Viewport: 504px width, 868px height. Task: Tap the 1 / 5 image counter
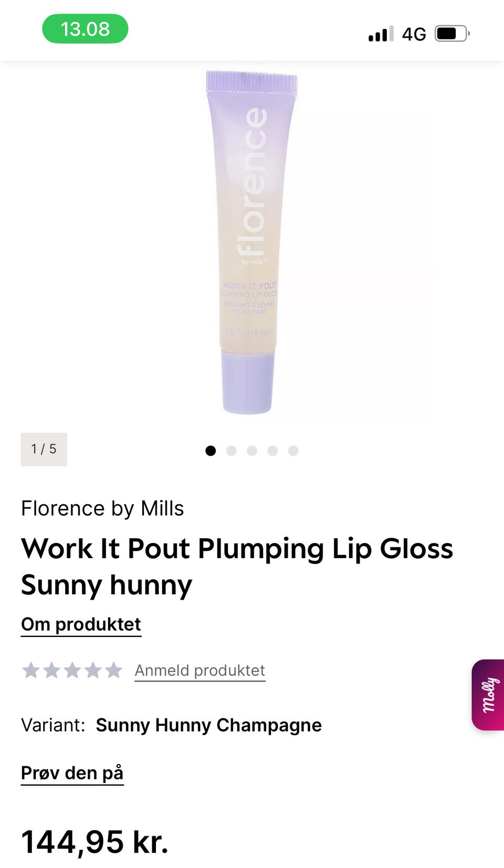pos(44,449)
